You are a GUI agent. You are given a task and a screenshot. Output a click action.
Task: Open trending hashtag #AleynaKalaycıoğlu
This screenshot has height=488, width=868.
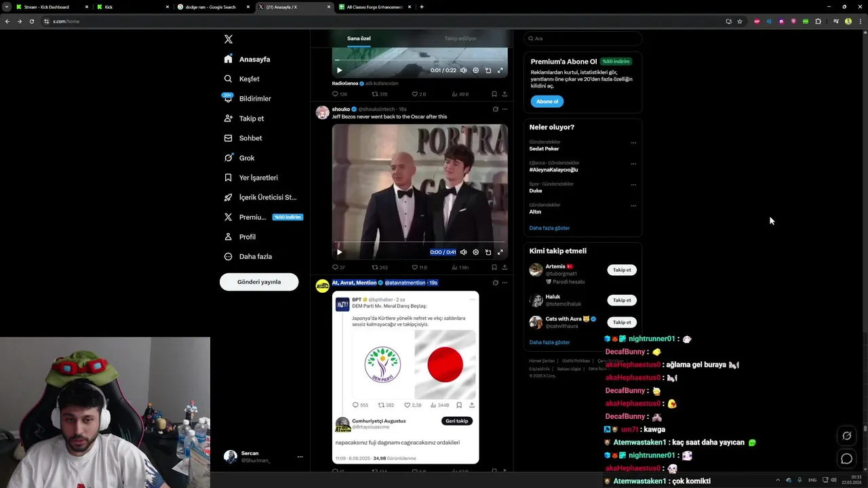(x=553, y=169)
